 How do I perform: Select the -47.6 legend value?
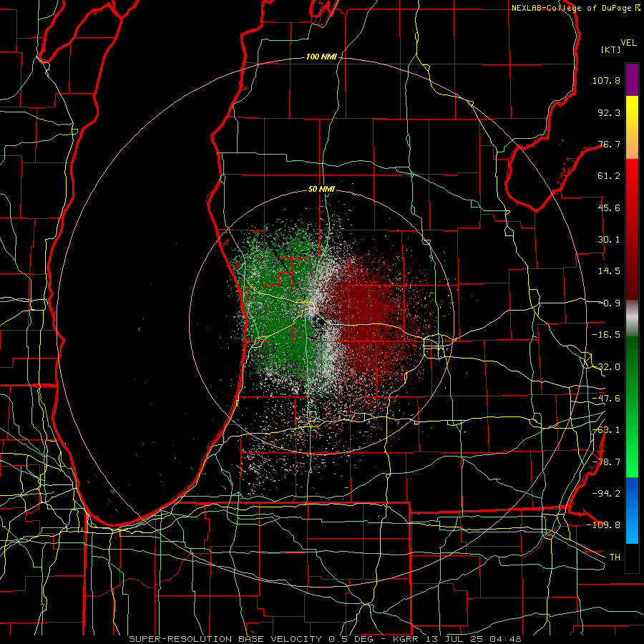[606, 399]
